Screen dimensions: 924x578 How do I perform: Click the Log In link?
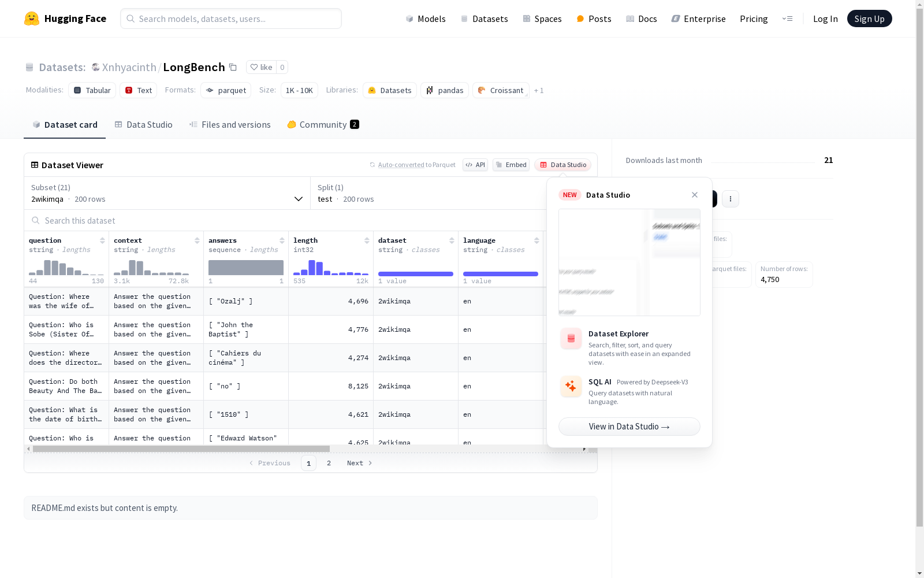825,18
